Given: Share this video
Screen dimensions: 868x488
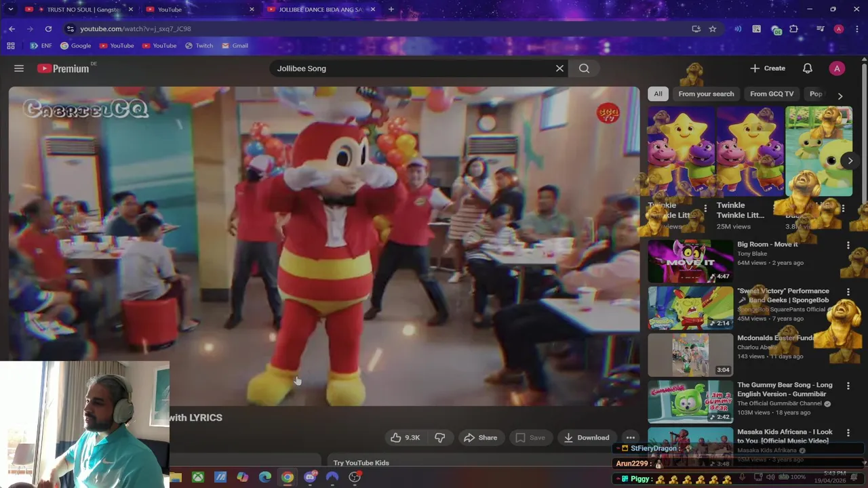Looking at the screenshot, I should tap(480, 438).
